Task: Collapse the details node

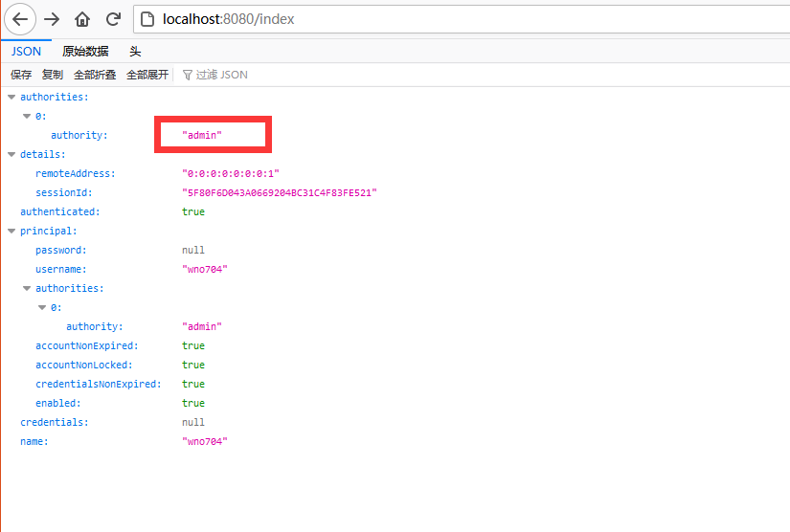Action: [11, 154]
